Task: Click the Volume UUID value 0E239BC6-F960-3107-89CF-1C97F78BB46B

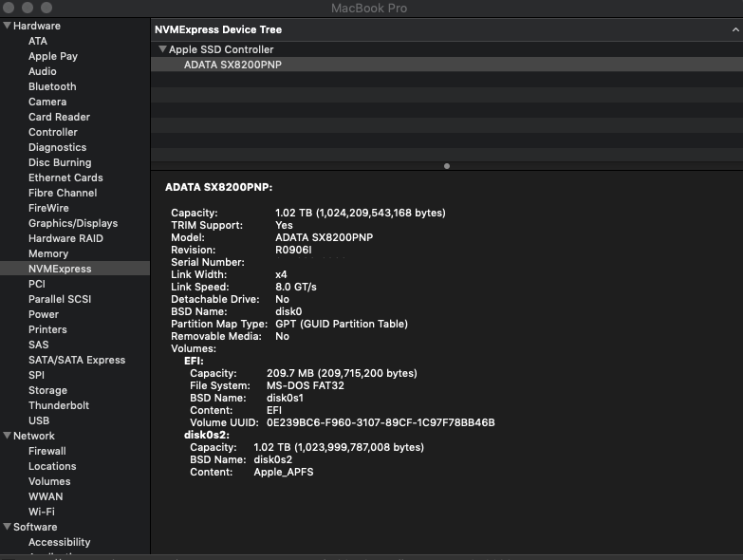Action: click(381, 422)
